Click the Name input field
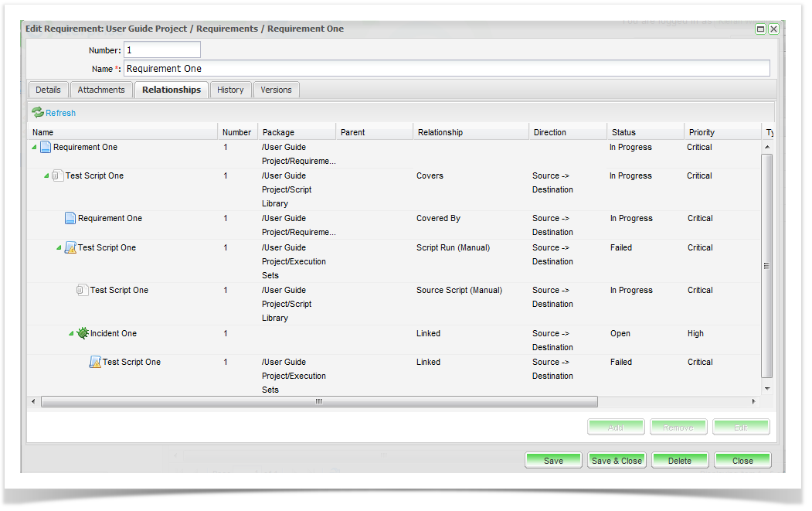Viewport: 812px width, 511px height. pyautogui.click(x=447, y=69)
